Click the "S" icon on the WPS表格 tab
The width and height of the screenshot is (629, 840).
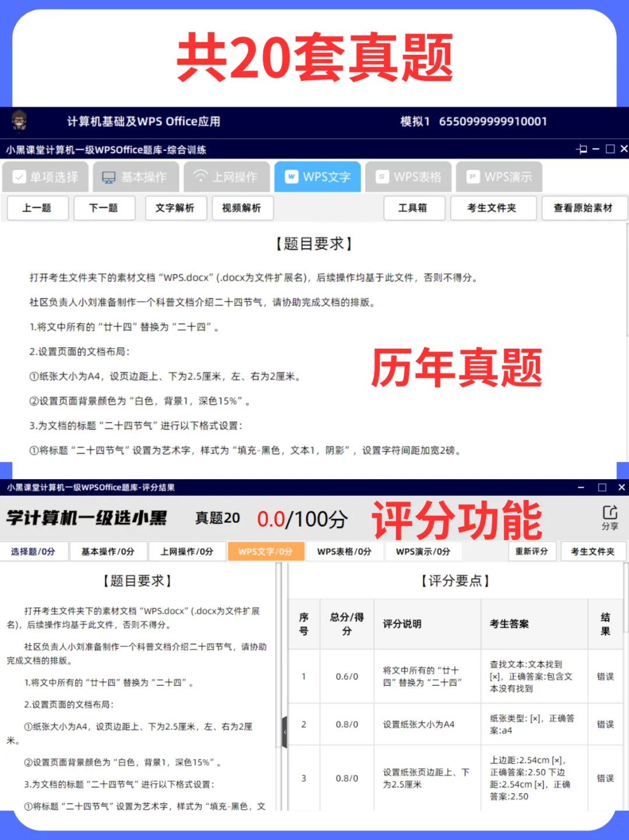[381, 176]
